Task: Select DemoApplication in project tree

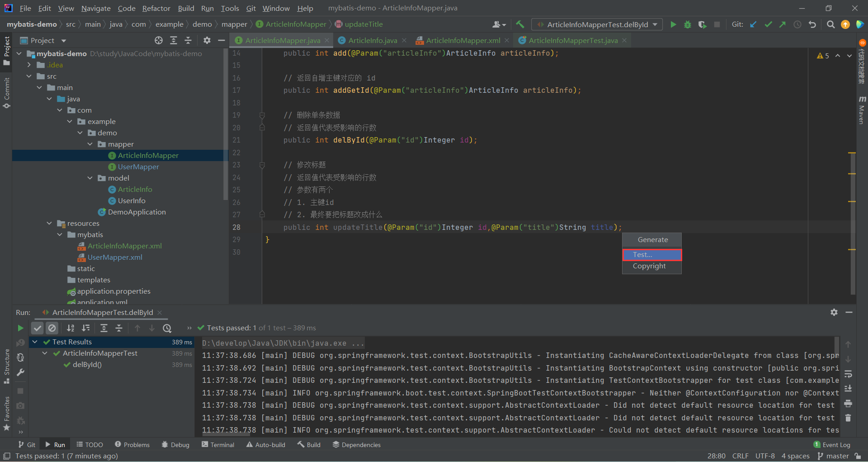Action: [x=137, y=212]
